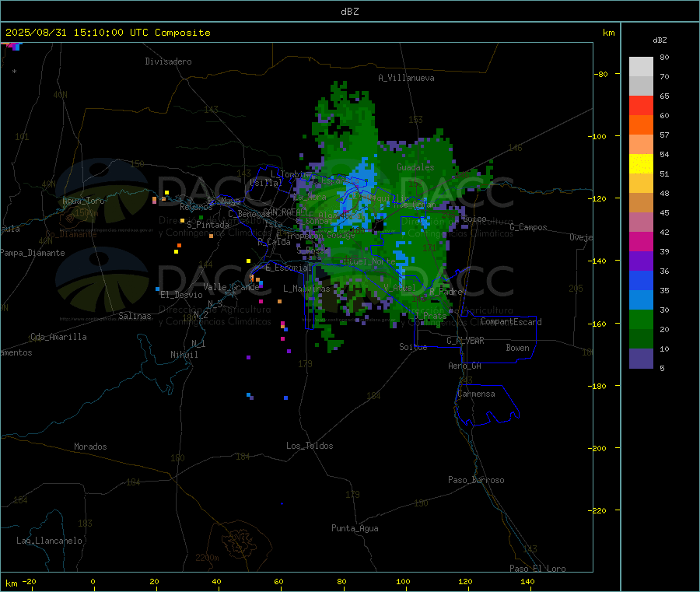Click the Punta_Agua location label
Image resolution: width=700 pixels, height=592 pixels.
coord(355,528)
